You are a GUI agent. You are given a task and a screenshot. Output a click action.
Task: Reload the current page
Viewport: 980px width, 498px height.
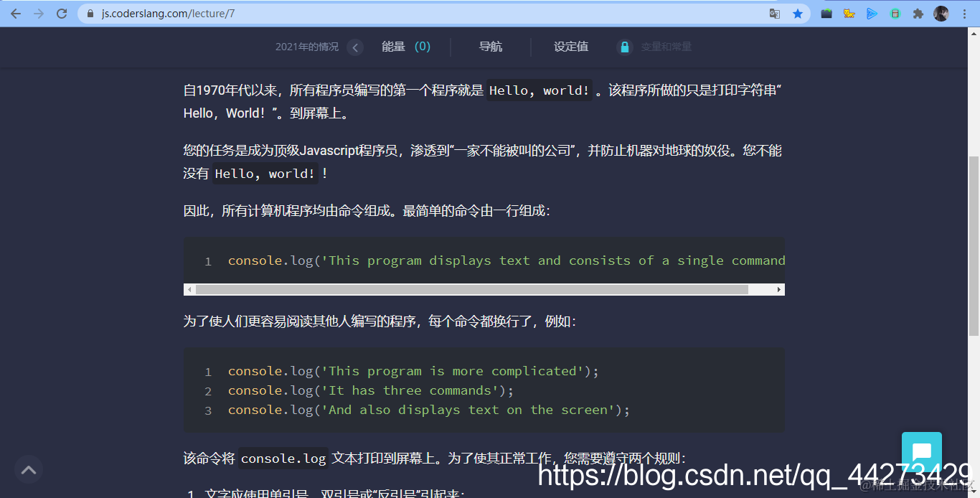62,14
